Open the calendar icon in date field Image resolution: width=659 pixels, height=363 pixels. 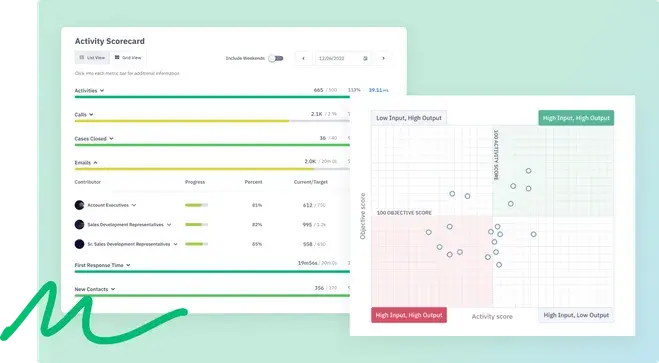[x=365, y=58]
